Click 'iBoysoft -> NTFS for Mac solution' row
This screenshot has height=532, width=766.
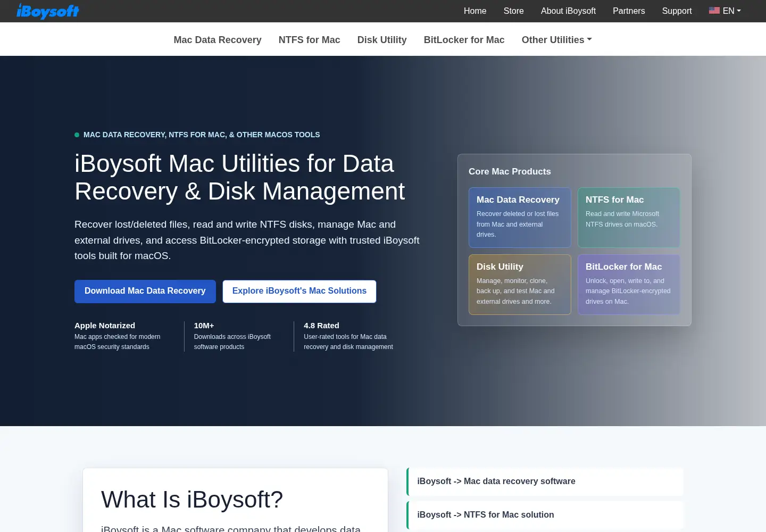(x=545, y=515)
